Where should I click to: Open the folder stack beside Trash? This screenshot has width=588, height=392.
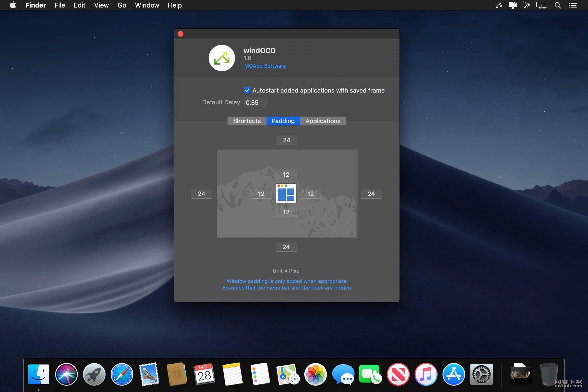521,373
